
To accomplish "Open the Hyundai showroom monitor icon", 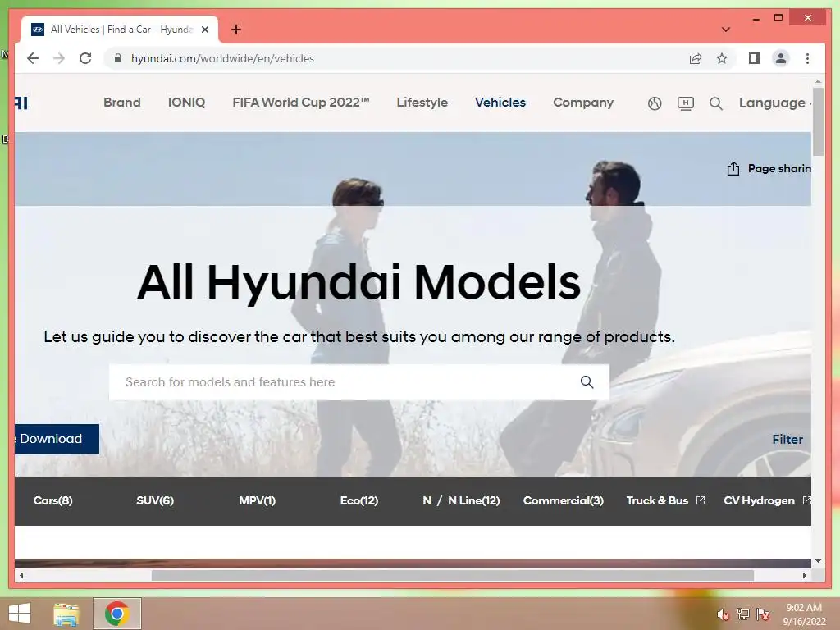I will point(685,103).
